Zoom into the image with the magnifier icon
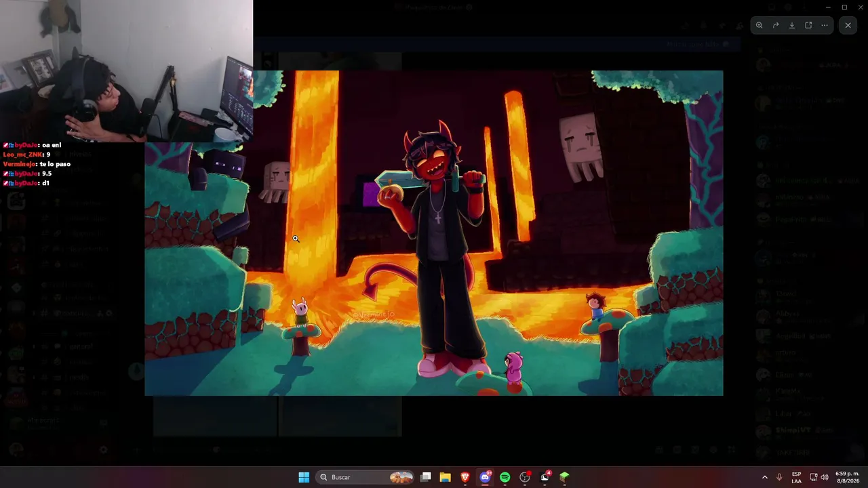Image resolution: width=868 pixels, height=488 pixels. [x=759, y=25]
